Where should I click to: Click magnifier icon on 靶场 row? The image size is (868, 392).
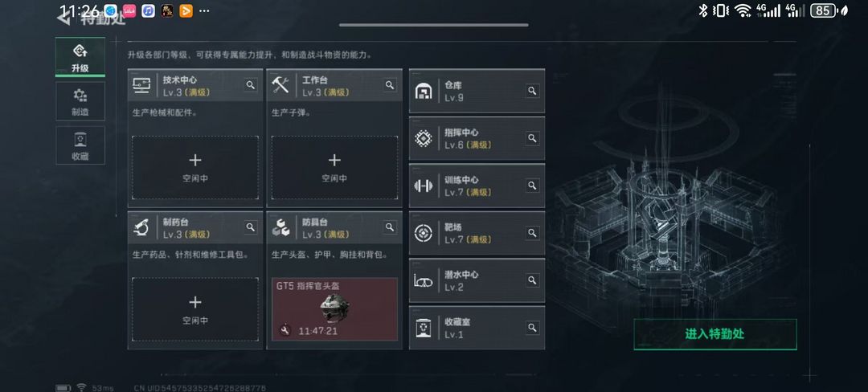[x=532, y=233]
